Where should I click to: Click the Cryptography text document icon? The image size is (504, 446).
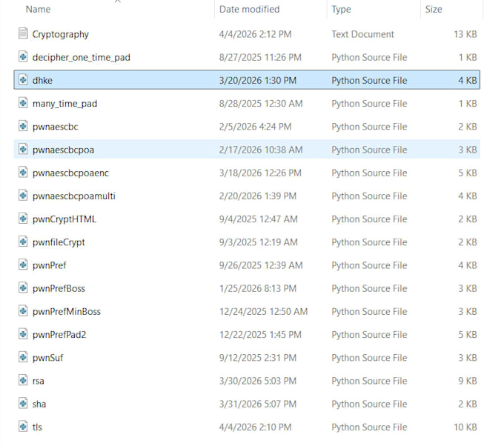[x=23, y=33]
